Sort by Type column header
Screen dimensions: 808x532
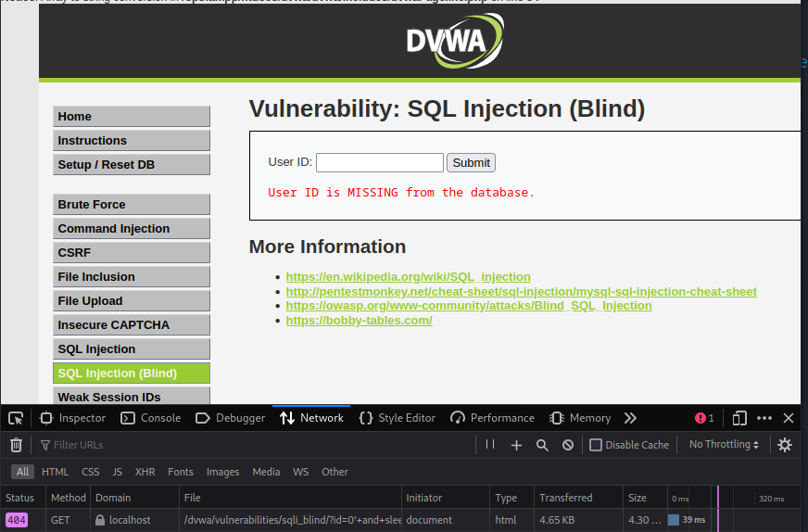512,498
